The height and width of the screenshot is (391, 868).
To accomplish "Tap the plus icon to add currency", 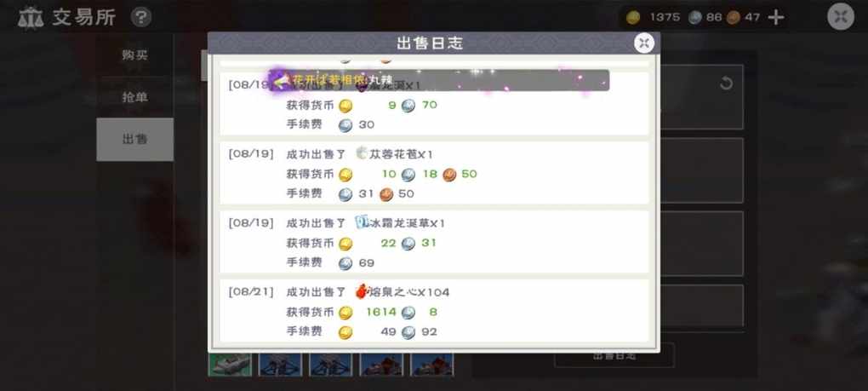I will (776, 17).
